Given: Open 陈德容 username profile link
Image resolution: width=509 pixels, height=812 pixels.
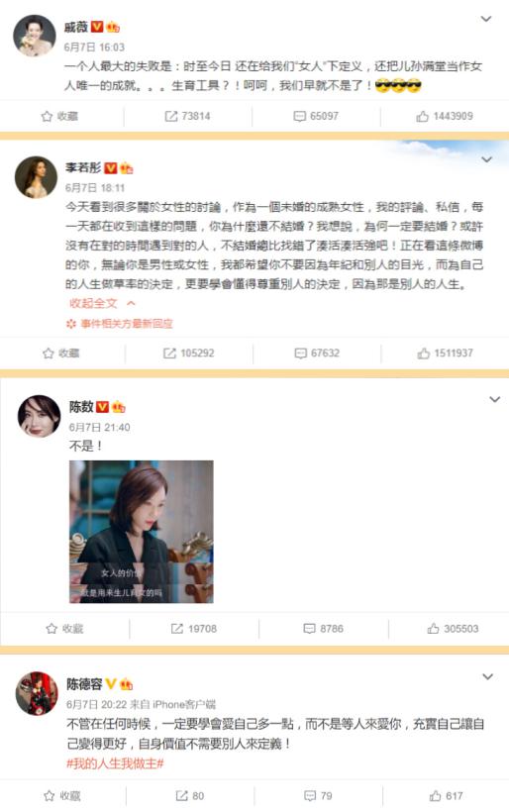Looking at the screenshot, I should coord(84,684).
